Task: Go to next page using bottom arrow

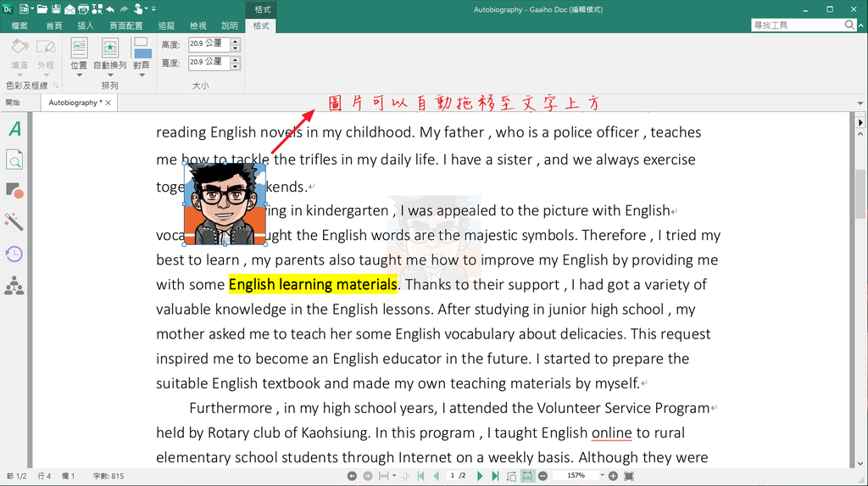Action: (x=480, y=476)
